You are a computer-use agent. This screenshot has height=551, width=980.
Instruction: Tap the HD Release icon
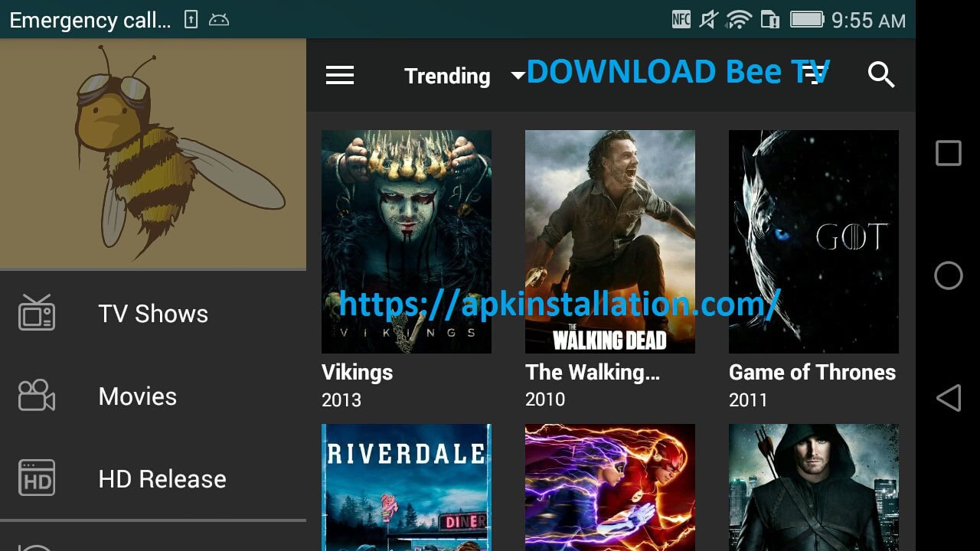pyautogui.click(x=37, y=478)
